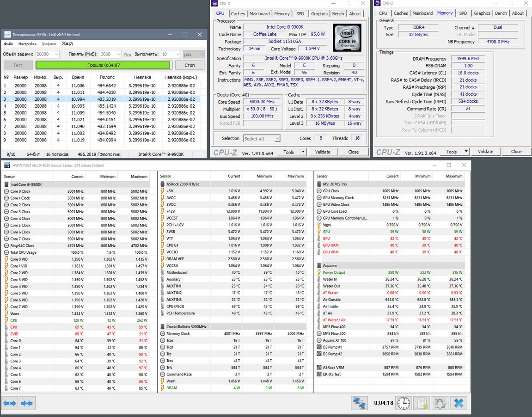Click ASRock VRM fan icon
The width and height of the screenshot is (532, 417).
tap(319, 368)
